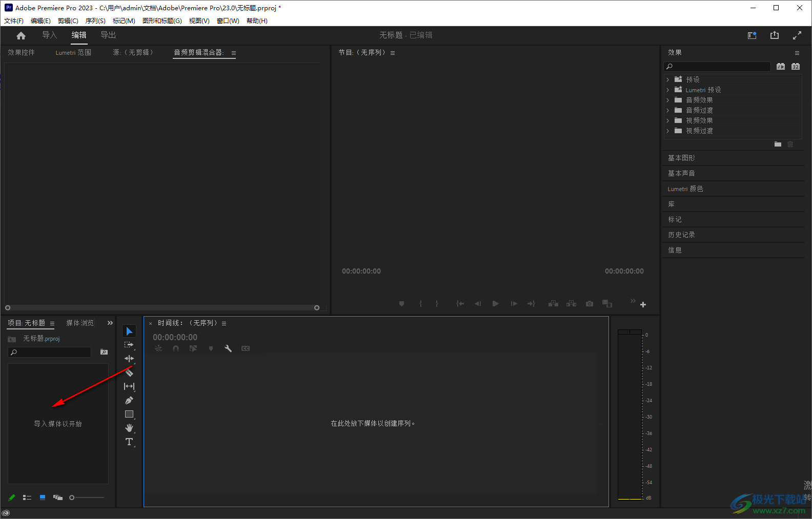Create new custom bin in Effects

coord(778,144)
